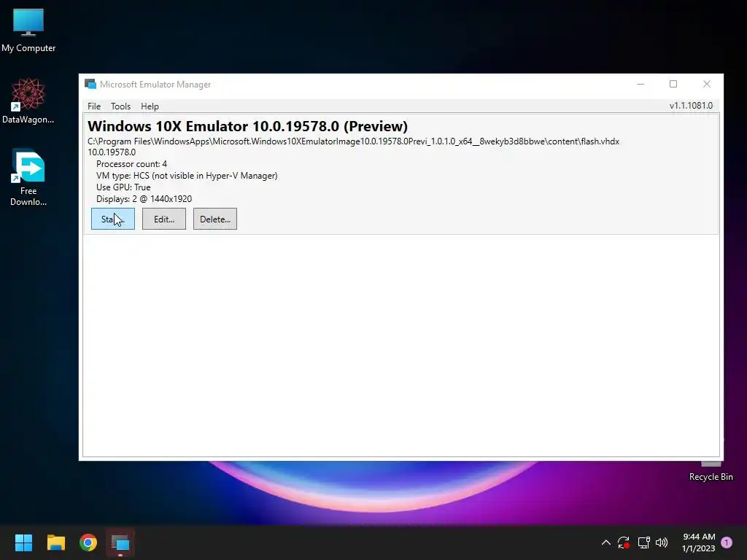Open the Tools menu
The image size is (747, 560).
120,106
